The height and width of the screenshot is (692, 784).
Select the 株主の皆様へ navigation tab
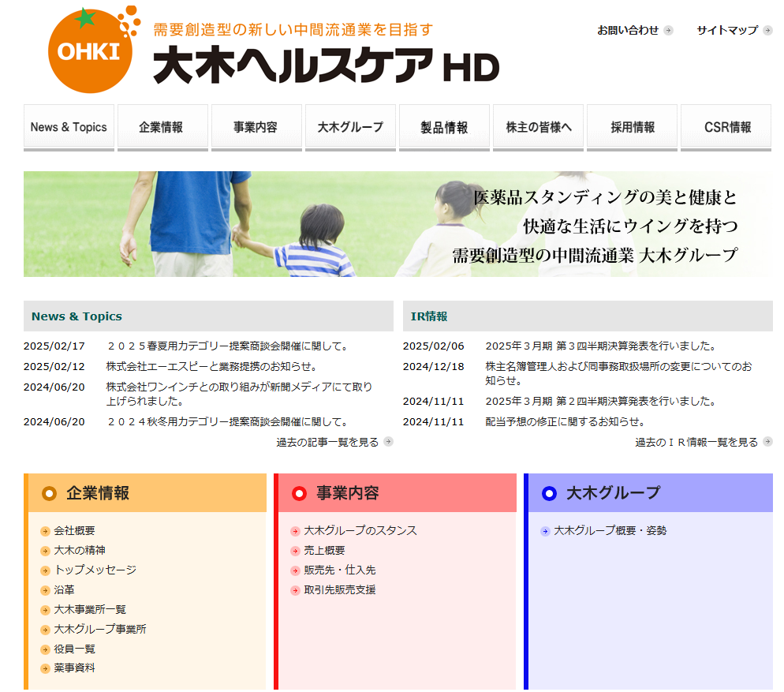click(x=538, y=128)
